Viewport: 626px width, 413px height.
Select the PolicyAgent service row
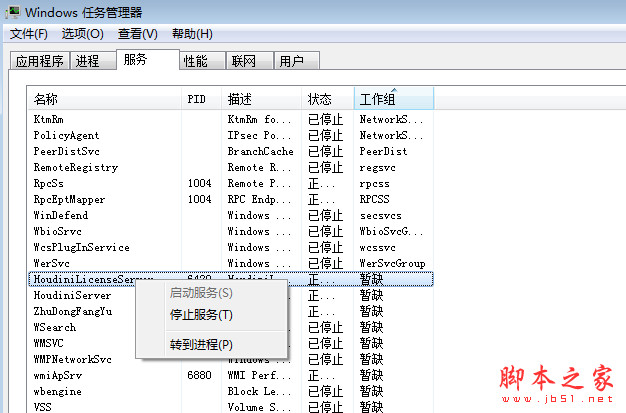pyautogui.click(x=231, y=135)
